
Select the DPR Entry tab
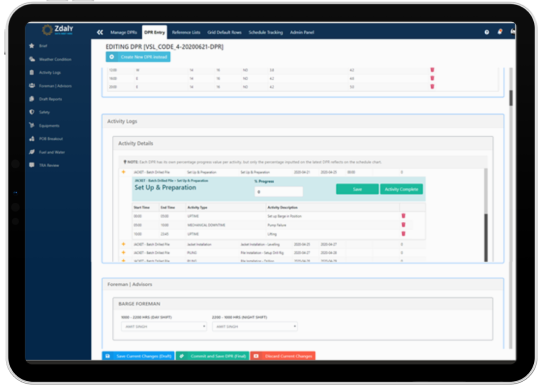[154, 32]
